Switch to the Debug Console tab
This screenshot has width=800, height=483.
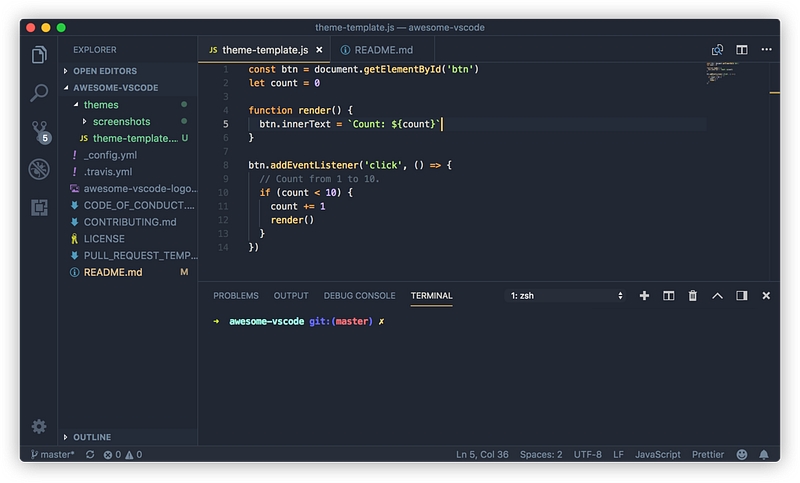click(359, 296)
